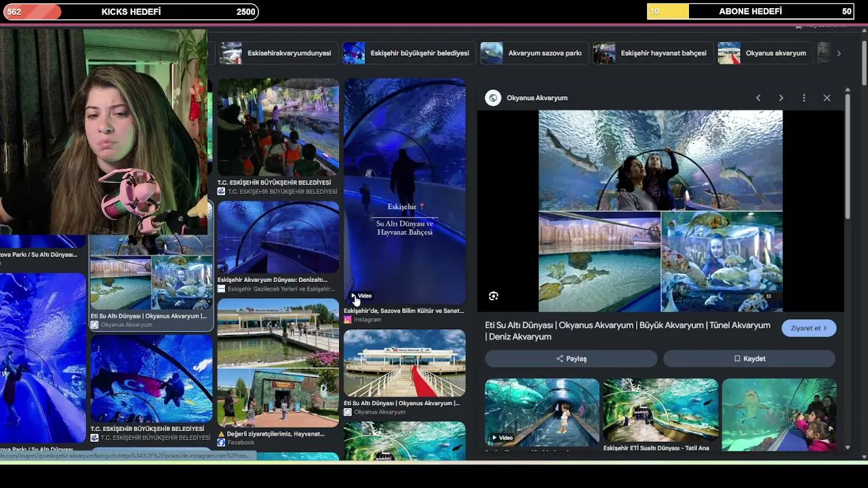Open result image of diver holding Turkish flag

pos(151,378)
